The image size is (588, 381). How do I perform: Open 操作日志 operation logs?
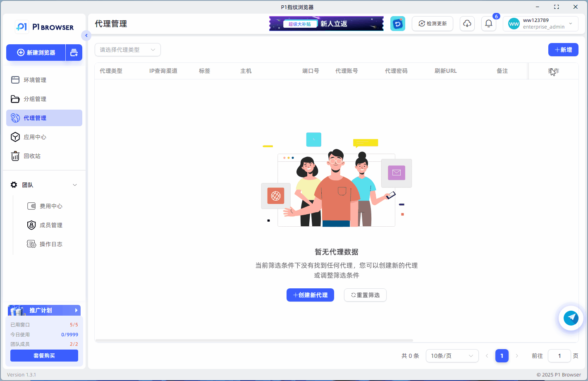pos(50,244)
